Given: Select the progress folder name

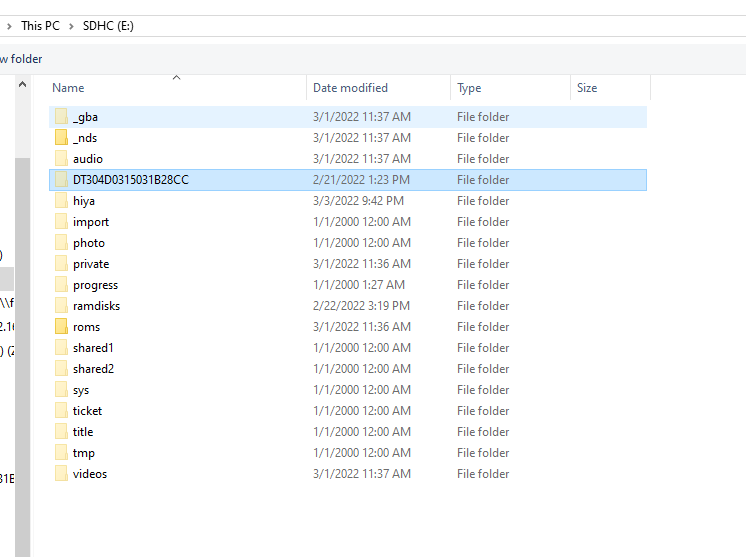Looking at the screenshot, I should (95, 285).
